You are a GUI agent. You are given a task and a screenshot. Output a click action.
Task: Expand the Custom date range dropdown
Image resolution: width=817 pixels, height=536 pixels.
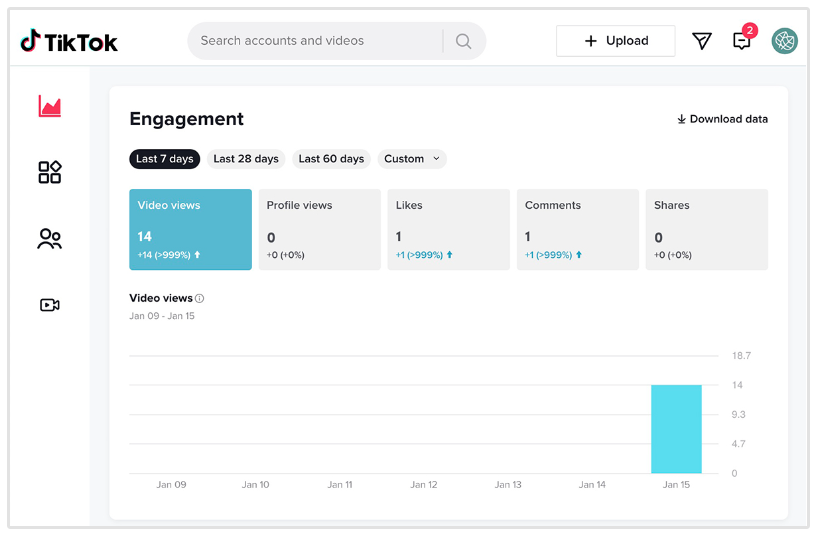pos(412,159)
